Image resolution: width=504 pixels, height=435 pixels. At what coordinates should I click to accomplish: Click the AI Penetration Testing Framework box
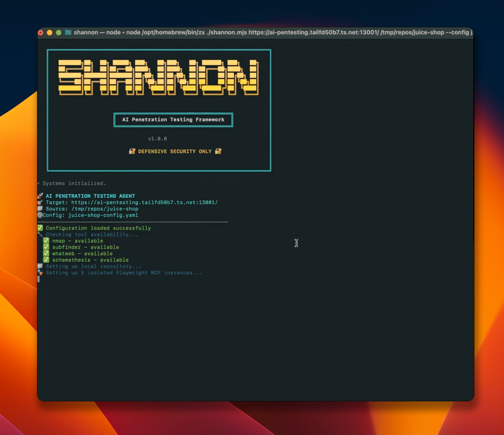tap(173, 119)
